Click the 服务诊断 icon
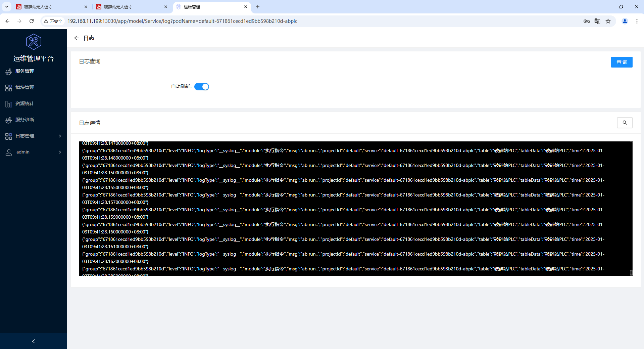Viewport: 644px width, 349px height. coord(9,120)
